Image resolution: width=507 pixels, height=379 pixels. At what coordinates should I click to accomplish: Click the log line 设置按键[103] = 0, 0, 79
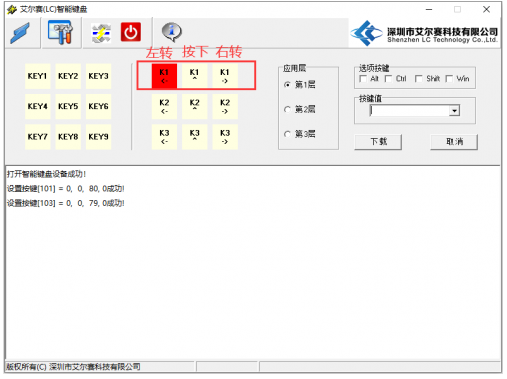[66, 203]
